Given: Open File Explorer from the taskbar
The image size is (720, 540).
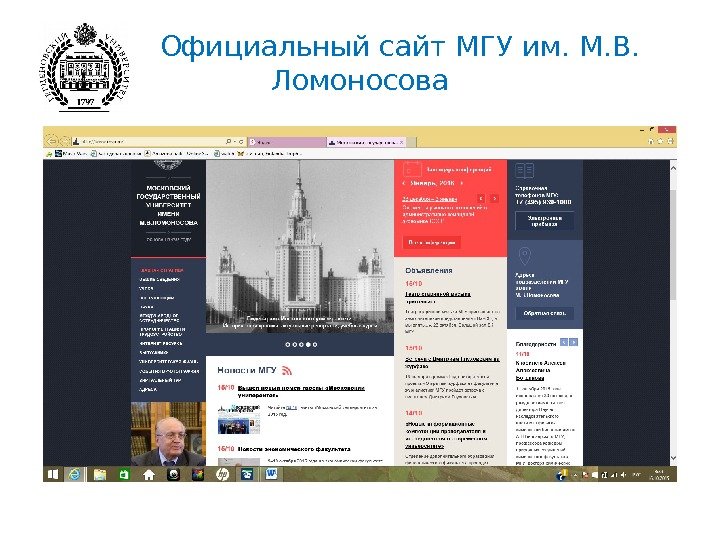Looking at the screenshot, I should (100, 474).
